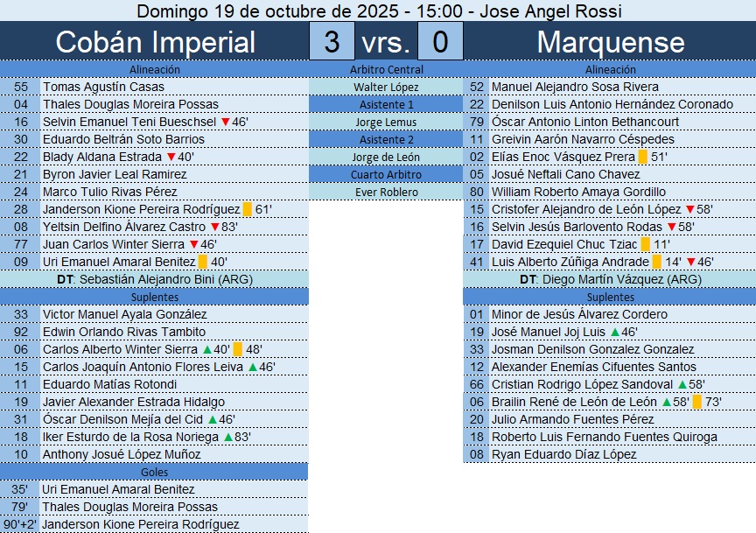Click Cobán Imperial's score of 3
Screen dimensions: 756x533
coord(332,42)
